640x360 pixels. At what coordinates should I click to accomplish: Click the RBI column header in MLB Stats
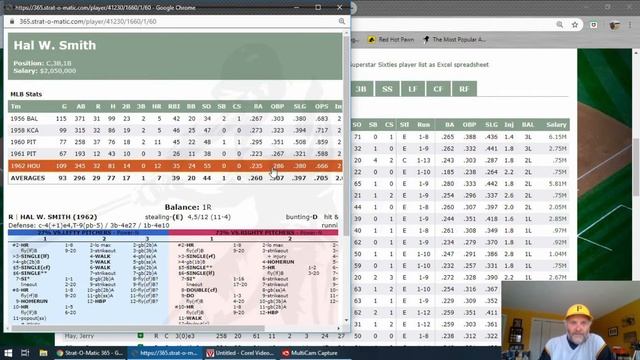coord(174,107)
